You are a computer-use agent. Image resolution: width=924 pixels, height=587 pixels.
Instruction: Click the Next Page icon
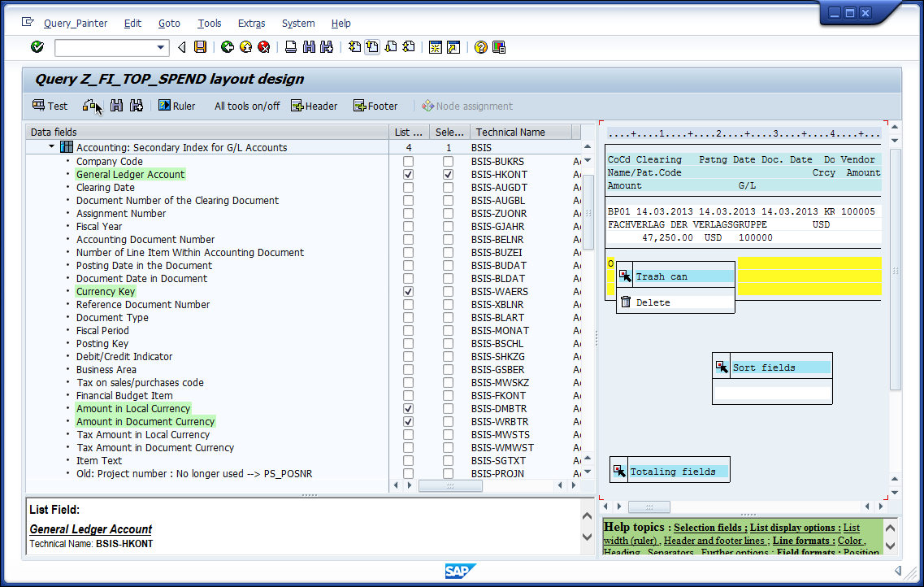pos(391,47)
